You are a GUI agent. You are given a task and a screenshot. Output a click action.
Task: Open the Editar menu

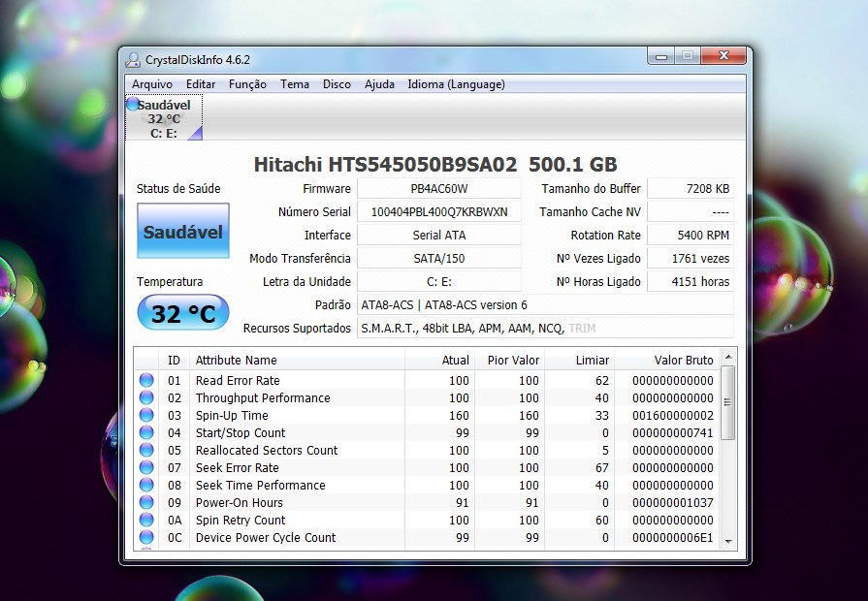[201, 84]
